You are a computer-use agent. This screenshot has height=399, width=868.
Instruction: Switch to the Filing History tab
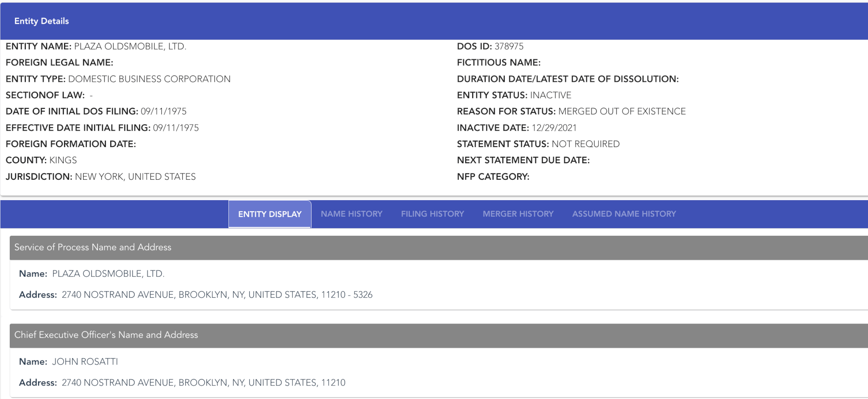(432, 214)
